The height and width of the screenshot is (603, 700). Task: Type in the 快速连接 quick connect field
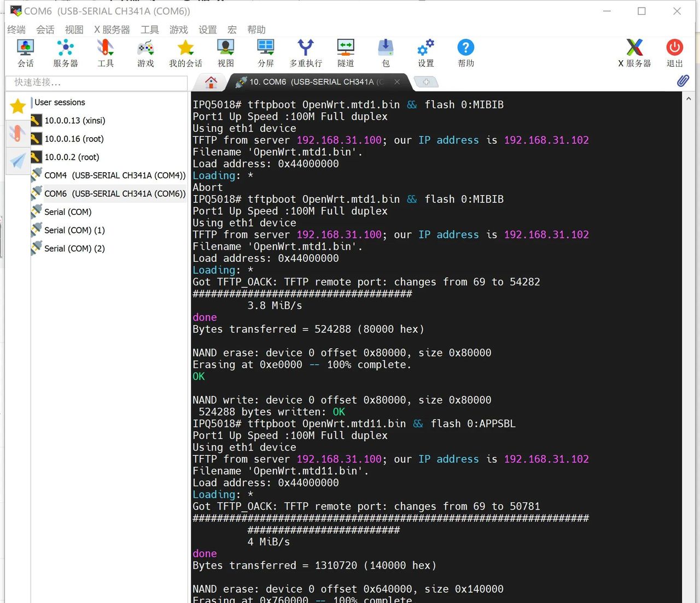pyautogui.click(x=96, y=83)
